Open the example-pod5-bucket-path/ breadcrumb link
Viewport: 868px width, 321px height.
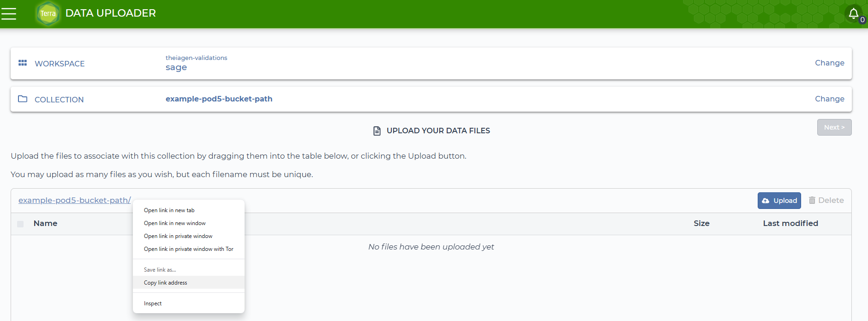(75, 200)
